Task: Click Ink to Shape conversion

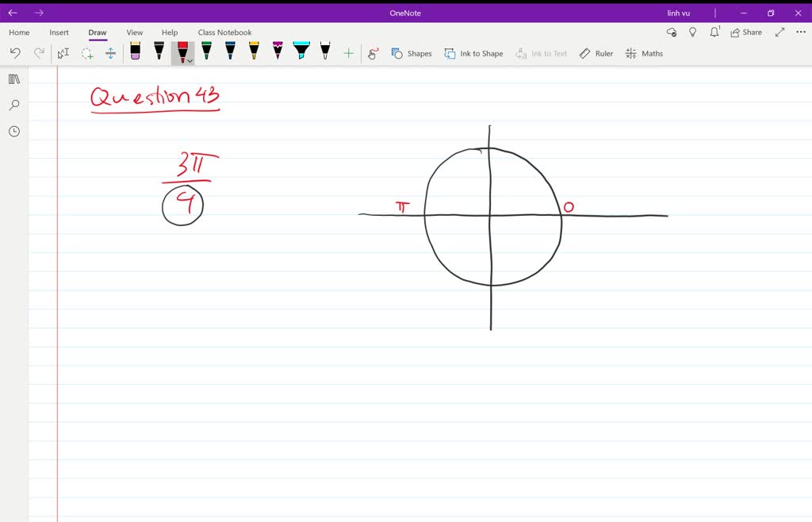Action: pyautogui.click(x=473, y=53)
